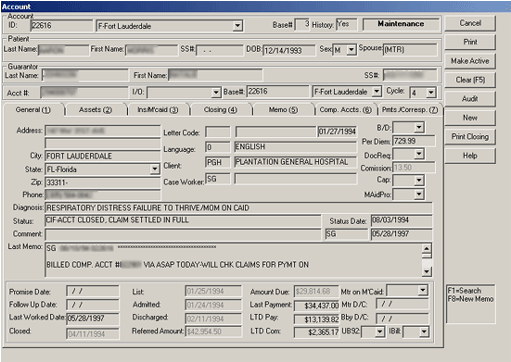This screenshot has width=511, height=362.
Task: Expand the Cycle dropdown
Action: pos(431,92)
